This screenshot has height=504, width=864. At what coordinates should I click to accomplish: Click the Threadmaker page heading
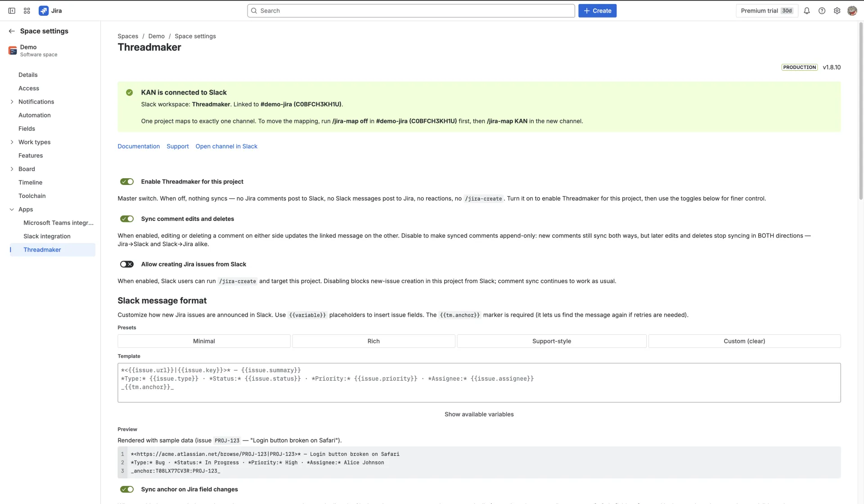tap(149, 47)
